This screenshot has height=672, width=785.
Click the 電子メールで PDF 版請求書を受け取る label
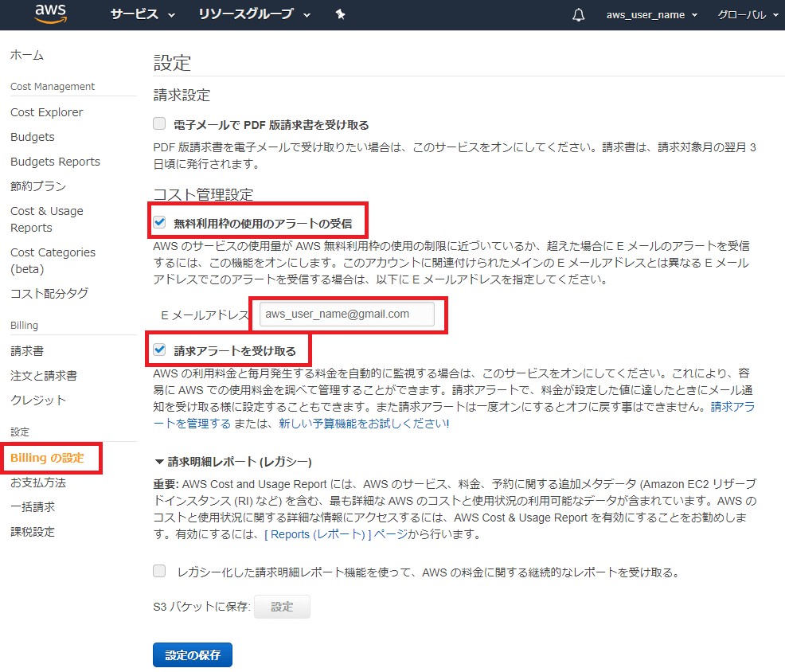(x=271, y=125)
